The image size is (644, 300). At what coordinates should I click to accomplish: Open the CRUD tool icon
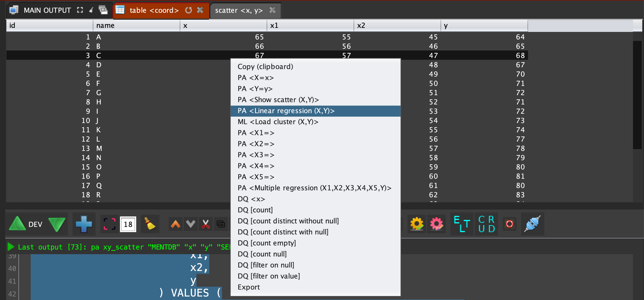(x=486, y=224)
